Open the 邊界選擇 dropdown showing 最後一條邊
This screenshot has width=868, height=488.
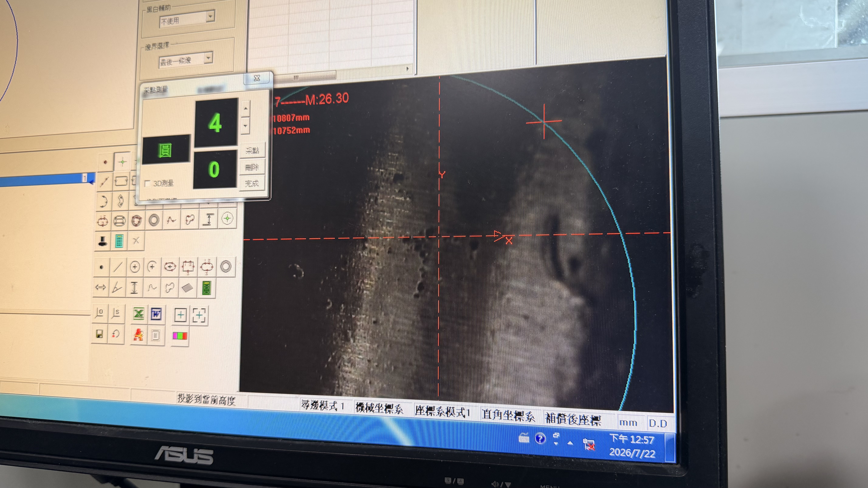pos(186,60)
